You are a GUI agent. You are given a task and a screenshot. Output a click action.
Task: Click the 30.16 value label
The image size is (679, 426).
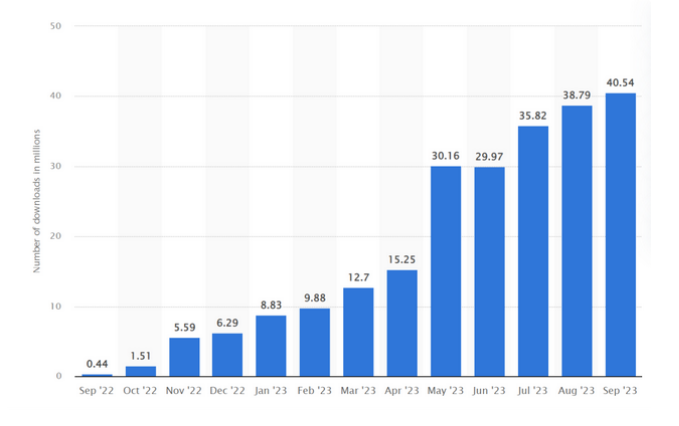click(445, 156)
